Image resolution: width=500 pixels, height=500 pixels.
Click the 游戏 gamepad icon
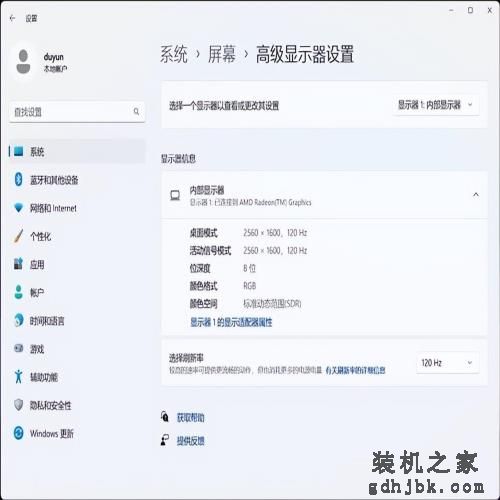click(x=19, y=348)
